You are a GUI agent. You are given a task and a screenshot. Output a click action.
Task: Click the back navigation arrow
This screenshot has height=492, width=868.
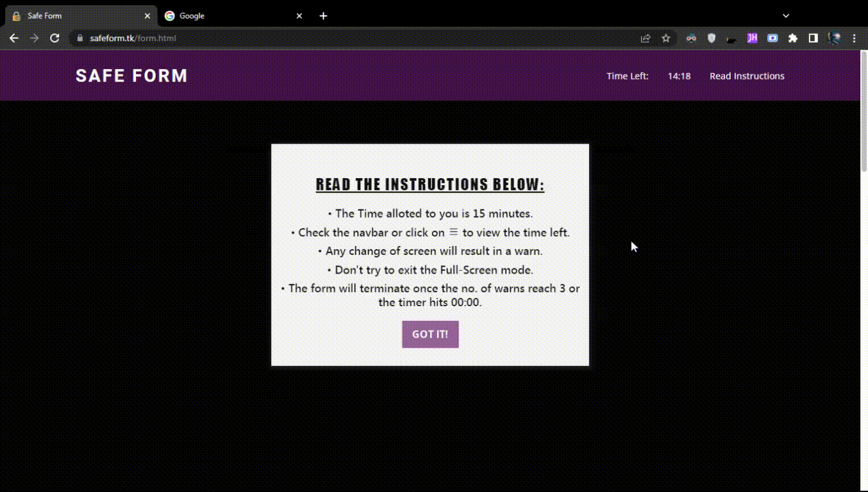pos(14,38)
